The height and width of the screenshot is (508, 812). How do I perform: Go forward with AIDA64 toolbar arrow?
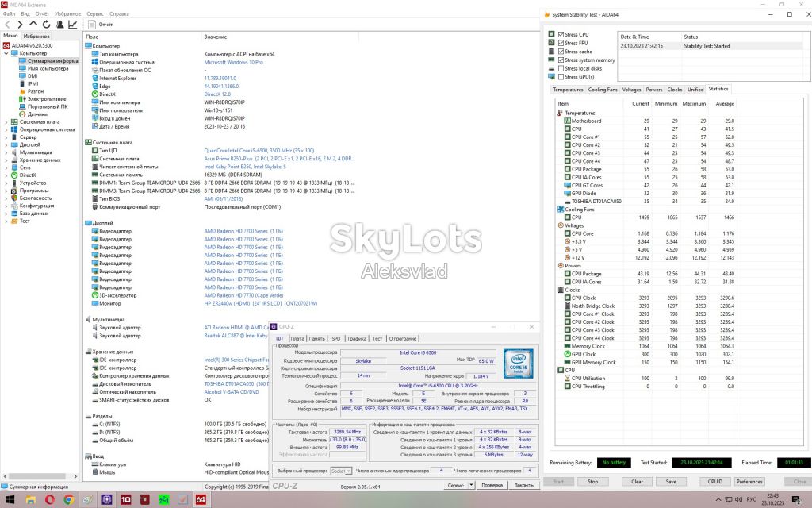(20, 25)
